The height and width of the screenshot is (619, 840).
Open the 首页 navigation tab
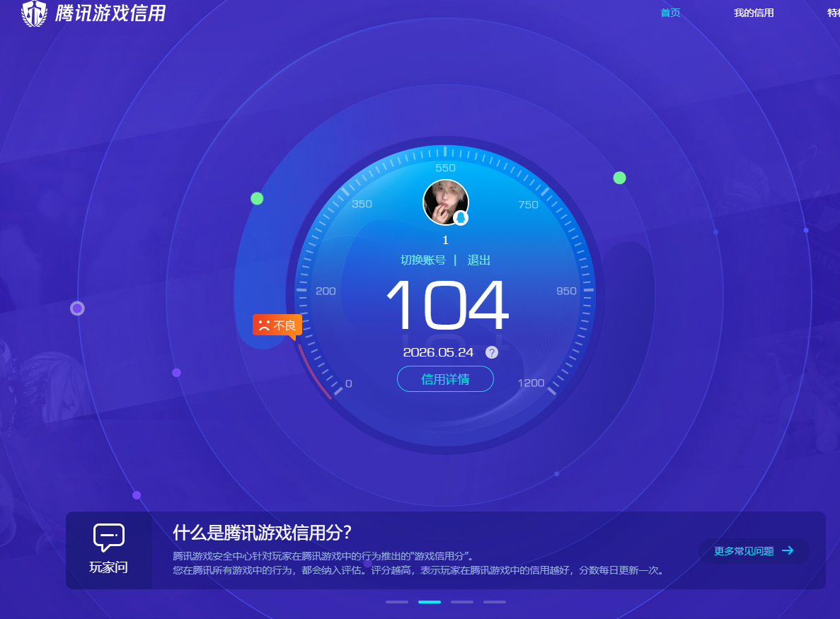click(x=670, y=13)
